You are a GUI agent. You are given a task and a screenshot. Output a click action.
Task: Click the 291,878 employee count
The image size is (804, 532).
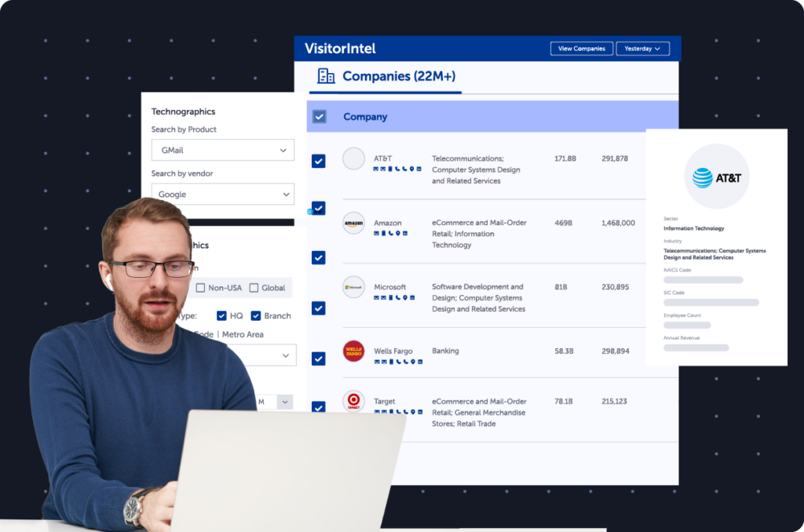coord(615,159)
